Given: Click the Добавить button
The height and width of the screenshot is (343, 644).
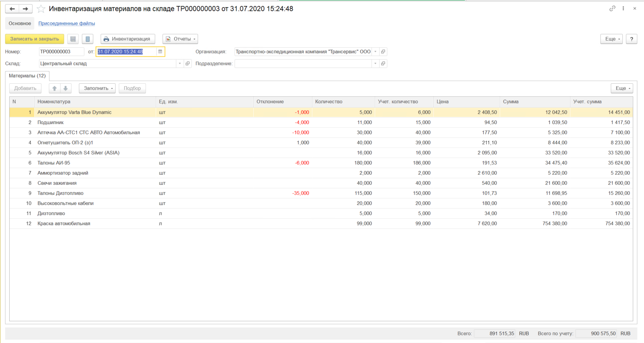Looking at the screenshot, I should (x=25, y=88).
